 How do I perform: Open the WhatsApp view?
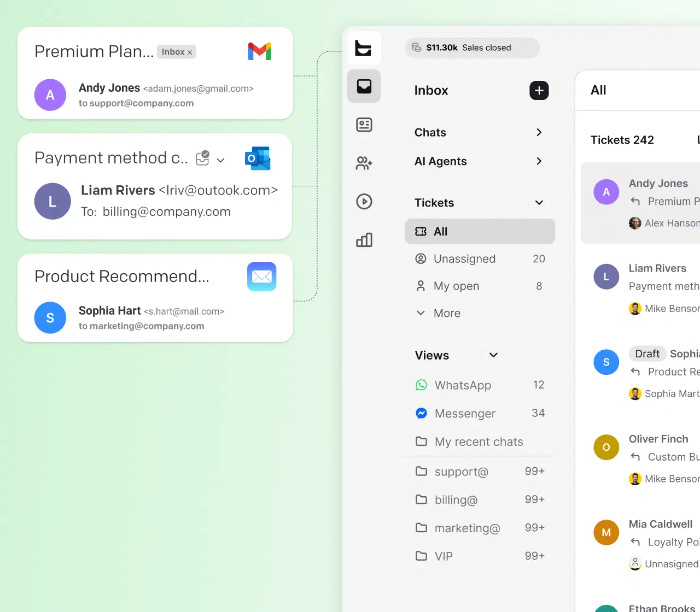480,385
